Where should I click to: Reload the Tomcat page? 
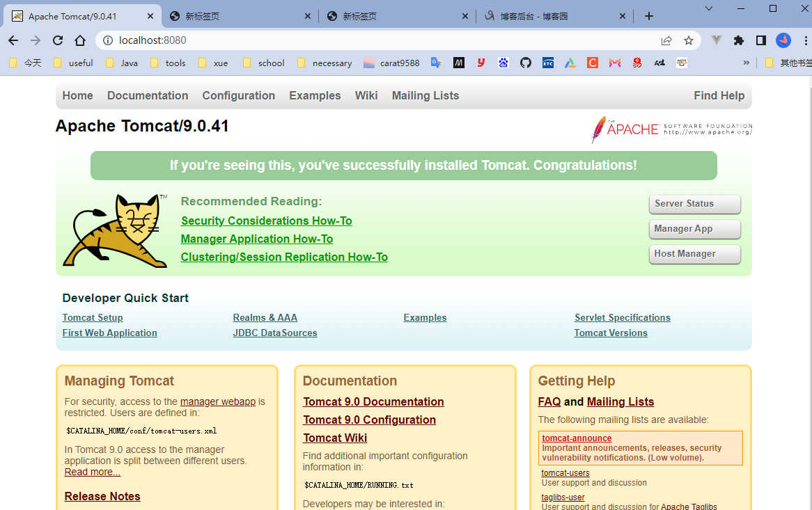(x=58, y=40)
